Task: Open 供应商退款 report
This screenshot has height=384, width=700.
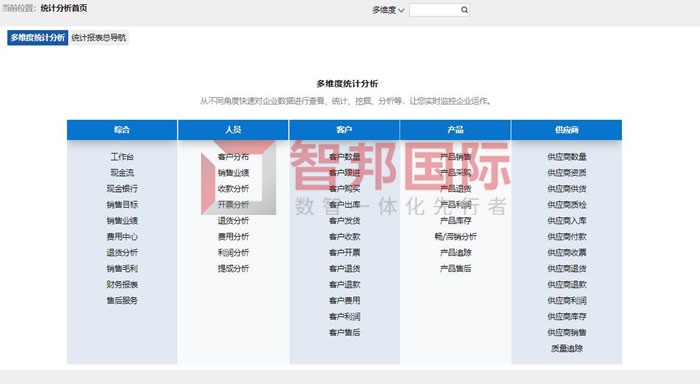Action: click(x=567, y=284)
